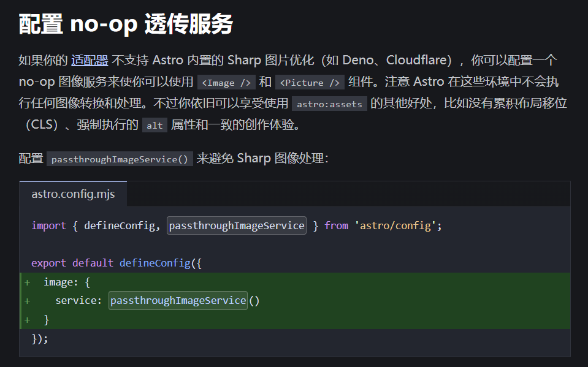The width and height of the screenshot is (588, 367).
Task: Click the export keyword in code
Action: pyautogui.click(x=48, y=263)
